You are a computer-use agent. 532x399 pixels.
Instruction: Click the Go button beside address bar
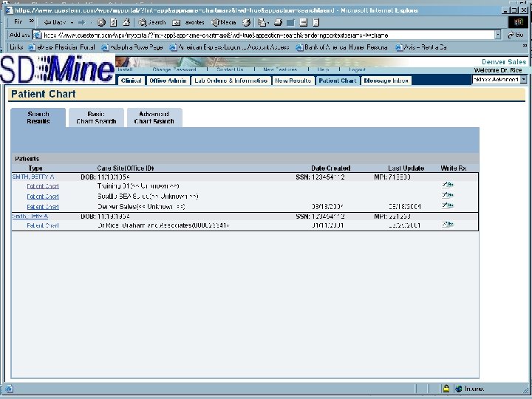click(x=515, y=35)
